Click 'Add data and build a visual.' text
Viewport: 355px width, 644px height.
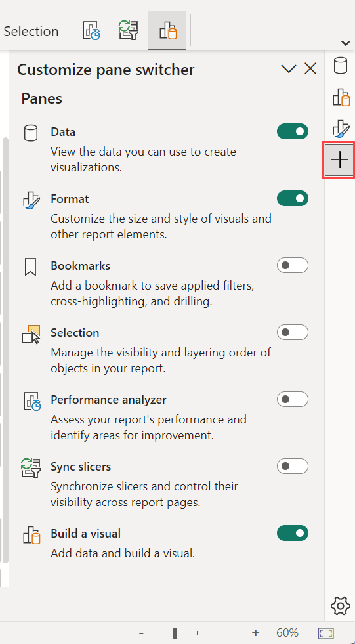point(123,553)
